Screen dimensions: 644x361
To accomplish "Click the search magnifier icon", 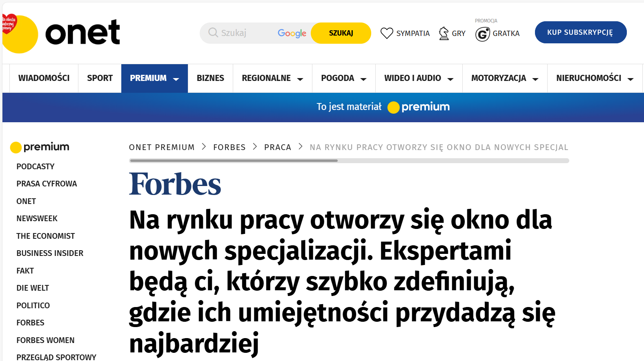I will pyautogui.click(x=213, y=33).
